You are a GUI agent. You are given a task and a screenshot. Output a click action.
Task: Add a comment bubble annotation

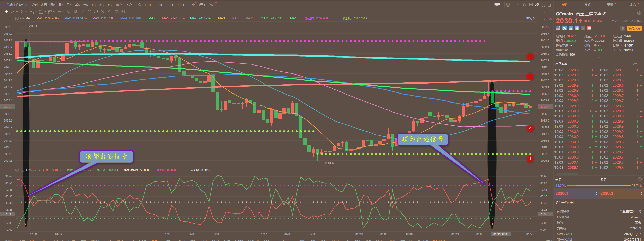[x=75, y=12]
